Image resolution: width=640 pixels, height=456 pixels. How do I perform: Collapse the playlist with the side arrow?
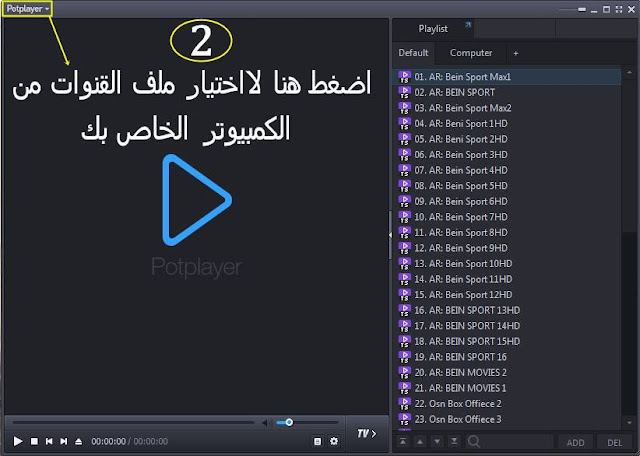390,235
